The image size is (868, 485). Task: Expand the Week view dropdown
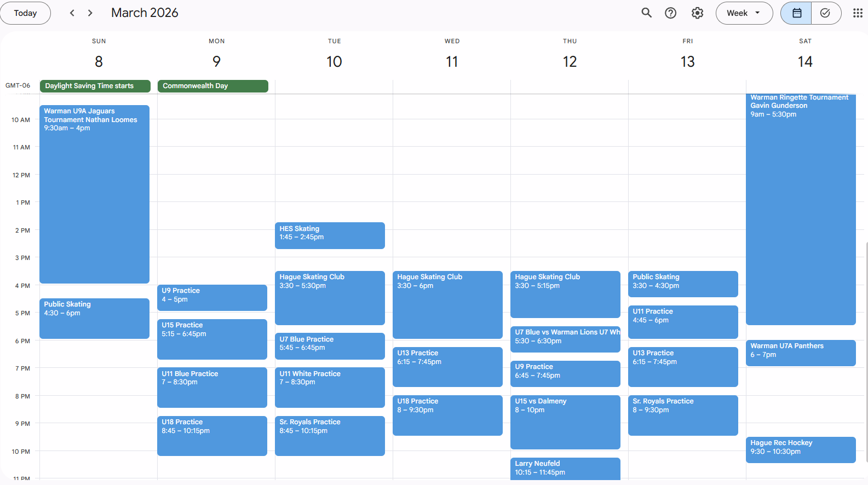click(744, 13)
